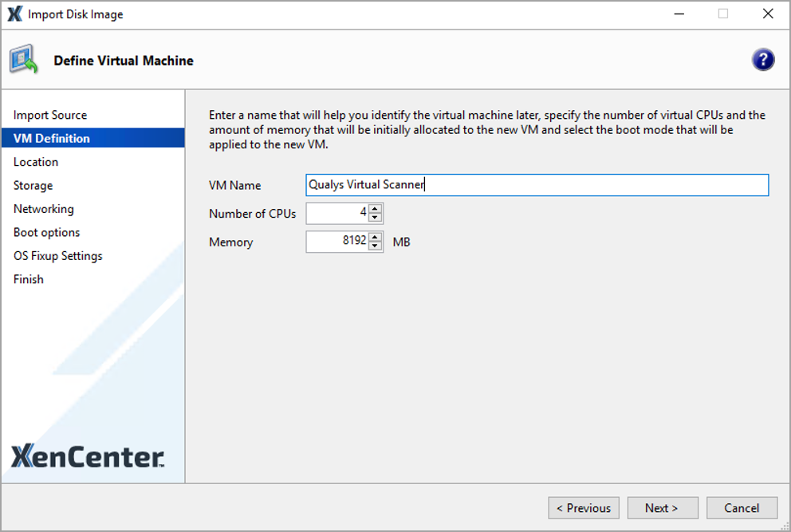Click into the VM Name text field

(537, 185)
